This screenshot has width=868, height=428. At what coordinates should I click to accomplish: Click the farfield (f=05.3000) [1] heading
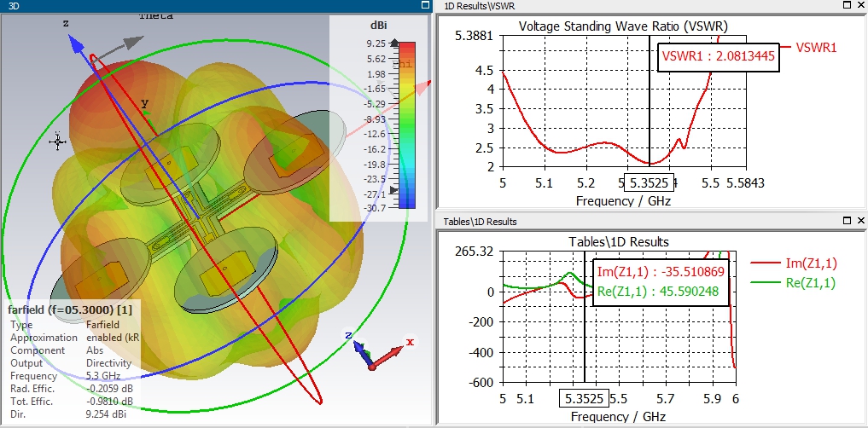70,309
